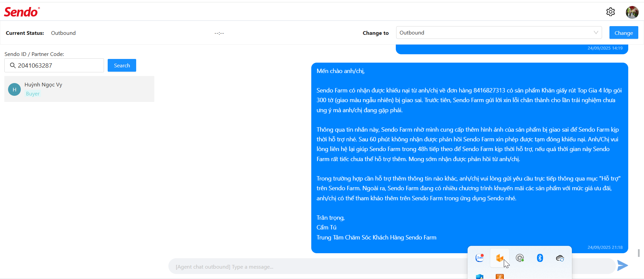The image size is (644, 279).
Task: Click the message timestamp 24/09/2025 21:18
Action: [x=605, y=248]
